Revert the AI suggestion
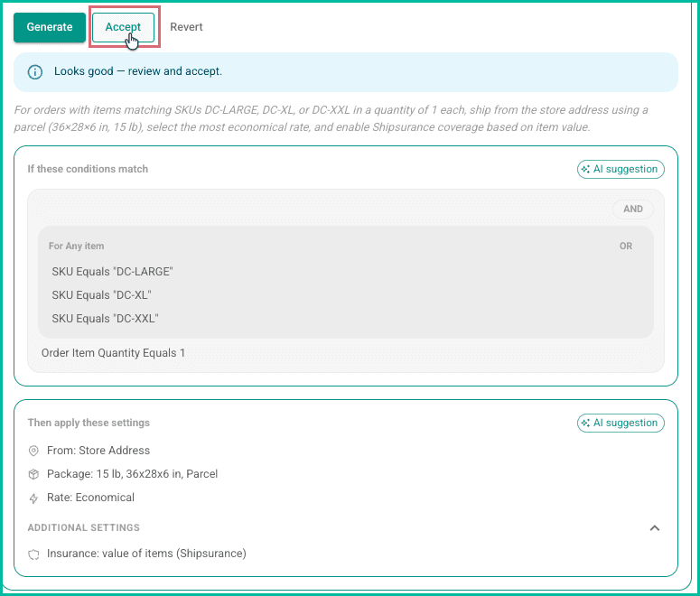Screen dimensions: 700x596 (x=186, y=27)
